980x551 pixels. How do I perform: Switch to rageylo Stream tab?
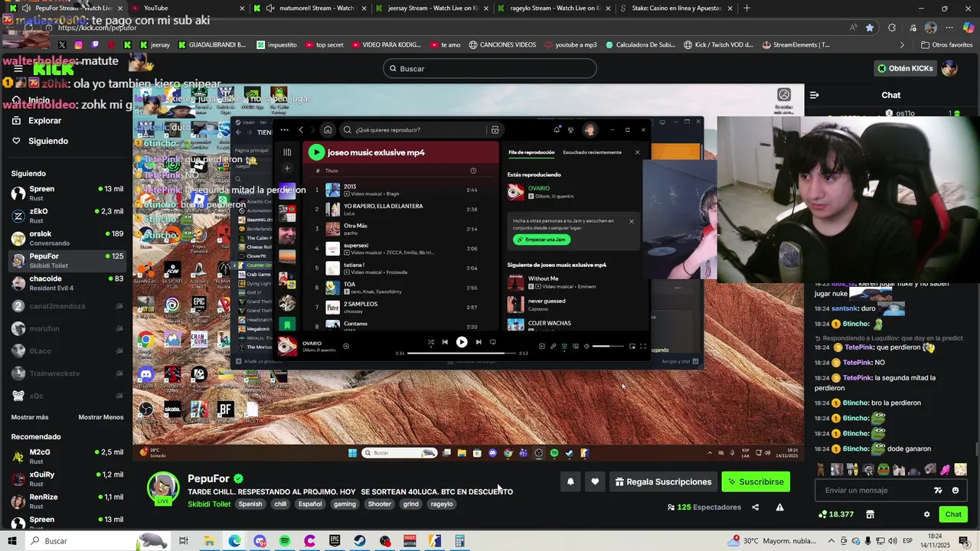[x=553, y=8]
